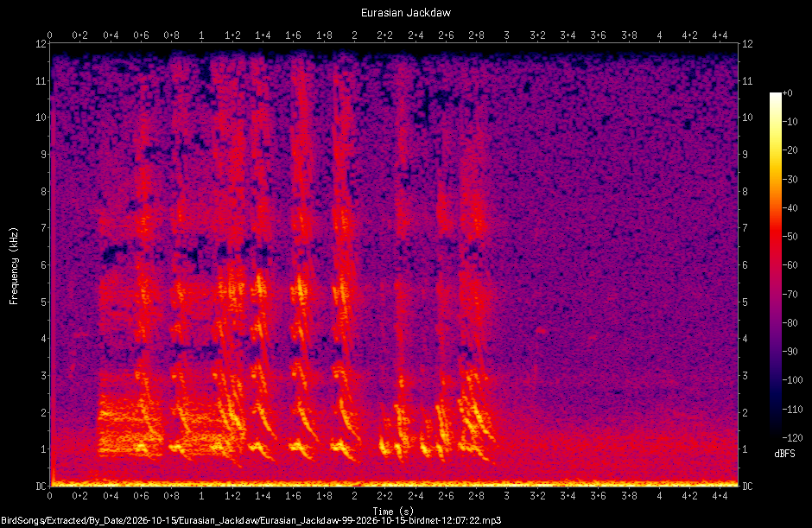
Task: Click the -90 value on the dBFS scale
Action: 790,352
